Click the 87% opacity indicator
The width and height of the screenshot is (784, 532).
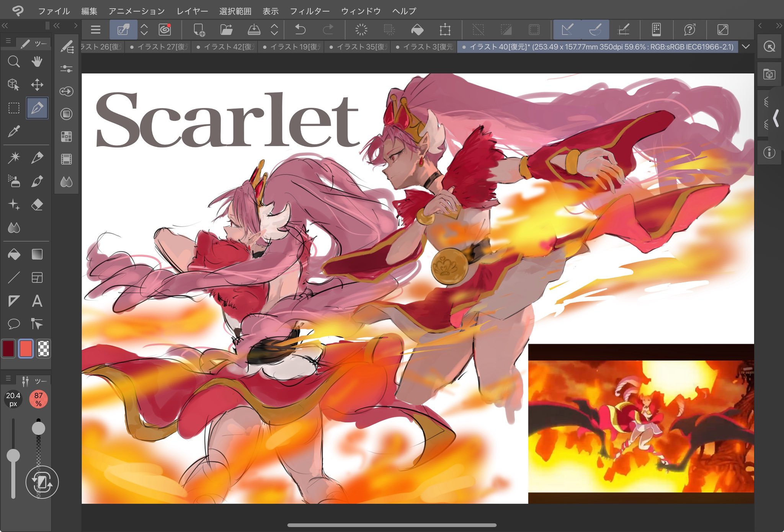pos(38,399)
